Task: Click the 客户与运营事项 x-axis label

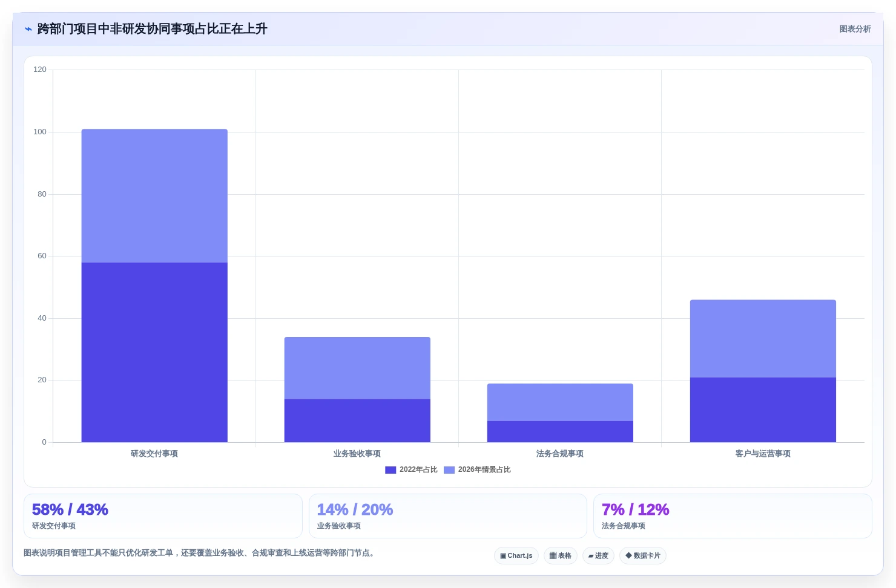Action: (763, 454)
